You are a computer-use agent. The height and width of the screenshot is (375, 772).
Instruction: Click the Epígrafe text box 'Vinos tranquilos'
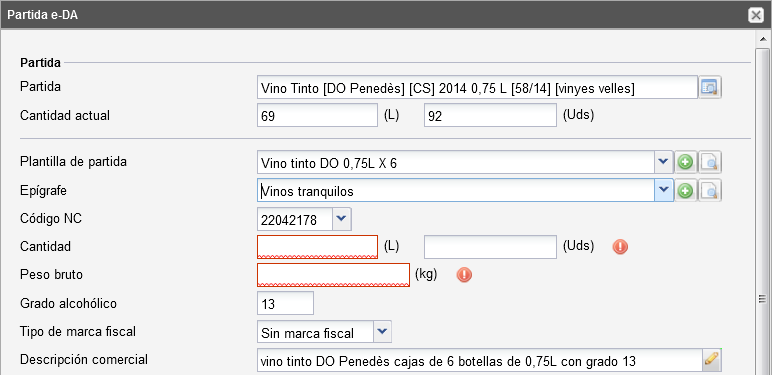[x=455, y=191]
